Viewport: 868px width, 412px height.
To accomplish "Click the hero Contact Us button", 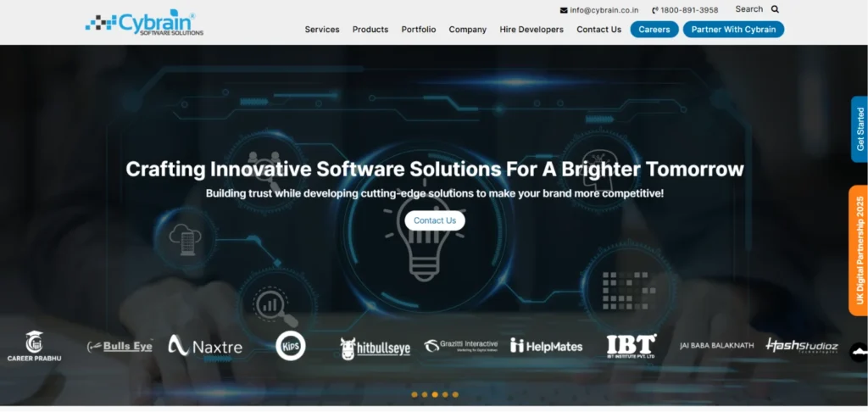I will [435, 220].
